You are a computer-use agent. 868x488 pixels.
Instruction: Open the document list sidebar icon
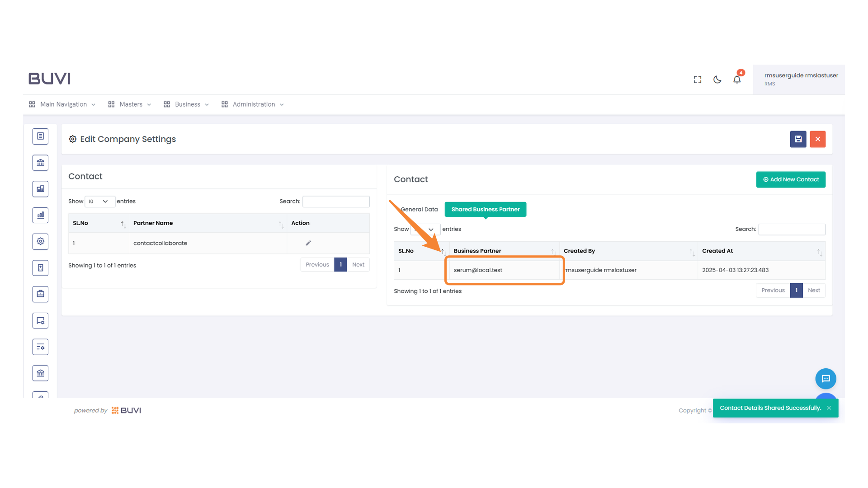tap(40, 136)
